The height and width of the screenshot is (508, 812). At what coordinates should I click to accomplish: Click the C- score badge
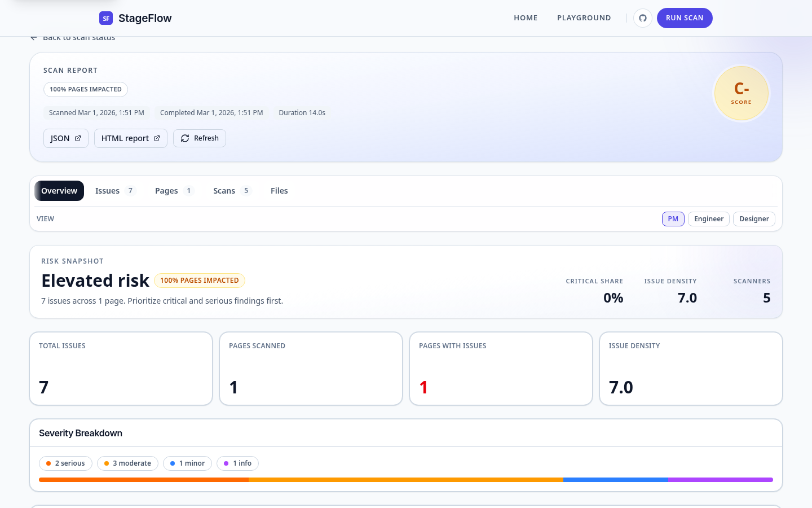pyautogui.click(x=742, y=93)
